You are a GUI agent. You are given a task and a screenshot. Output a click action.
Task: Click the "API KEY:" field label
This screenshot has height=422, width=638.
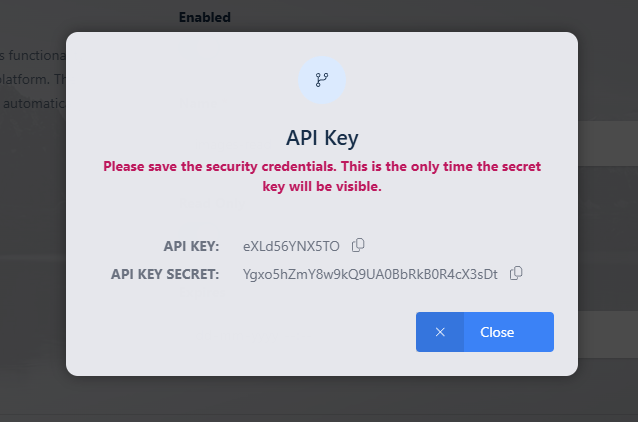[x=191, y=246]
